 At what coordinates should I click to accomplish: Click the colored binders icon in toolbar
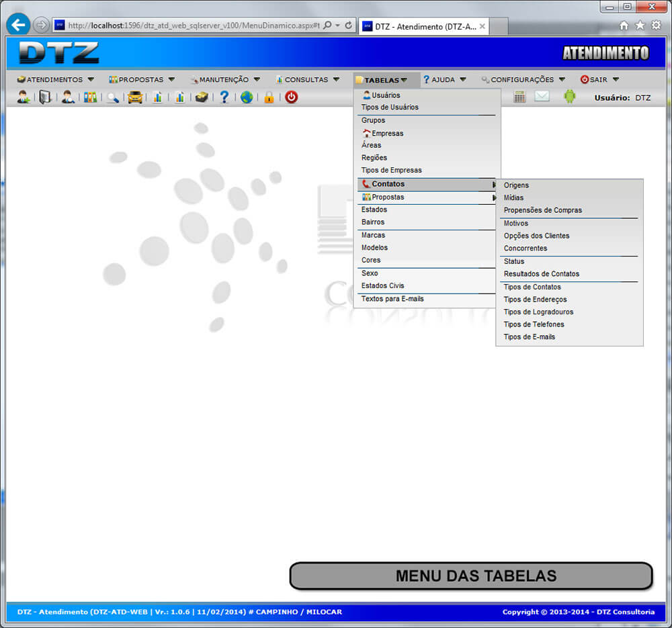coord(90,97)
